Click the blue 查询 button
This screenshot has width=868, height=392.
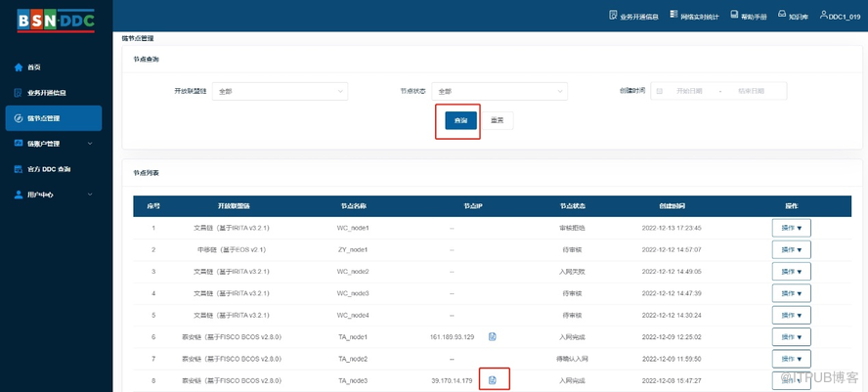coord(460,120)
